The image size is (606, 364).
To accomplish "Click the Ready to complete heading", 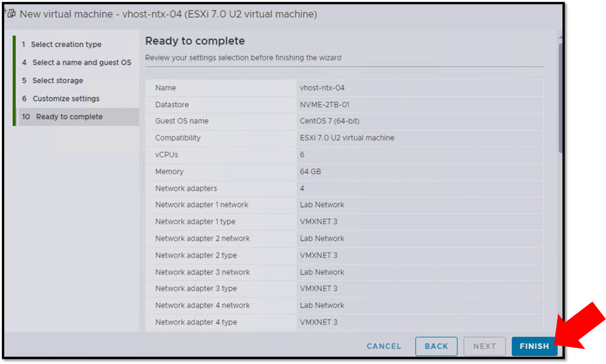I will pos(195,41).
